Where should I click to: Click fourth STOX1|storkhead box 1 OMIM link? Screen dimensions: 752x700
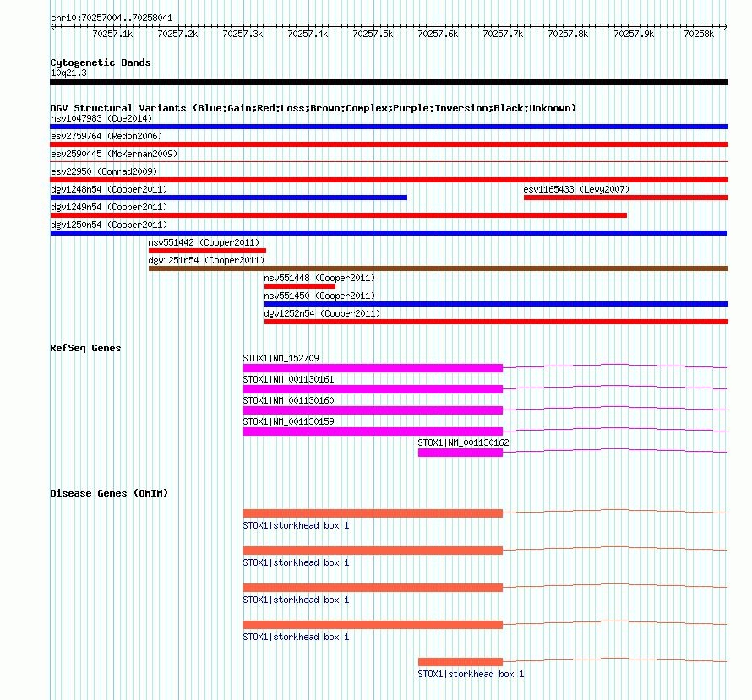(296, 637)
